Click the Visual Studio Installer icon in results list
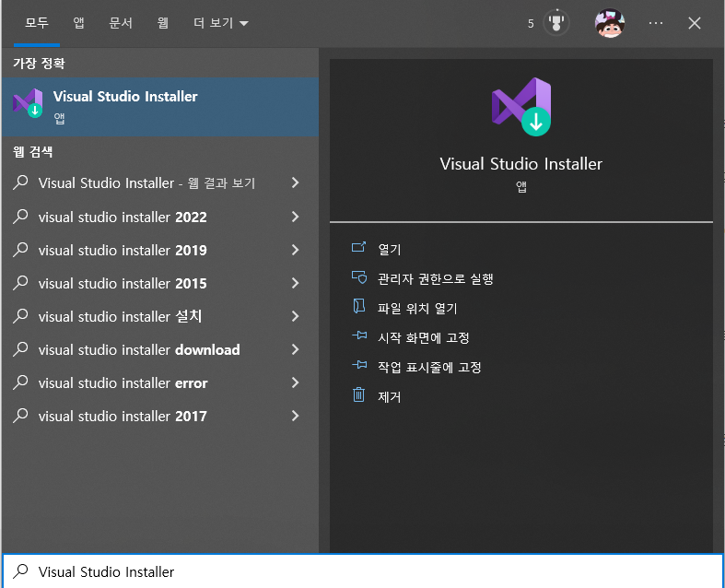 pyautogui.click(x=28, y=102)
